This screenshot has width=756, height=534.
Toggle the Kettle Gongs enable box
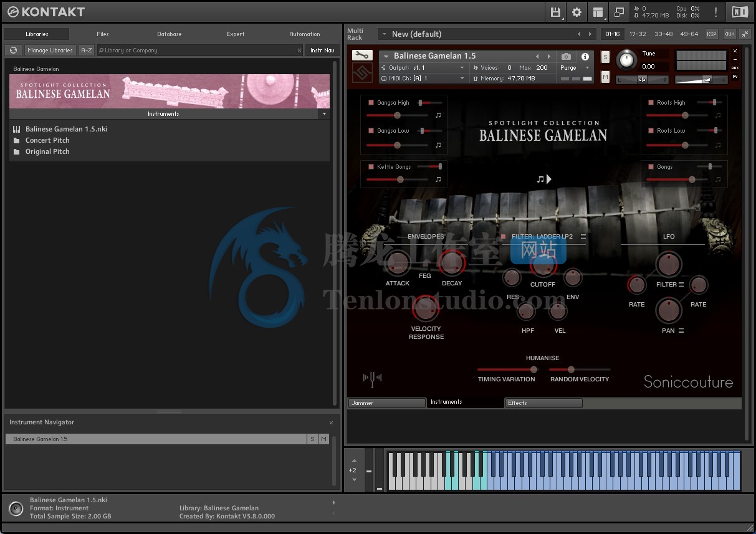(x=371, y=167)
